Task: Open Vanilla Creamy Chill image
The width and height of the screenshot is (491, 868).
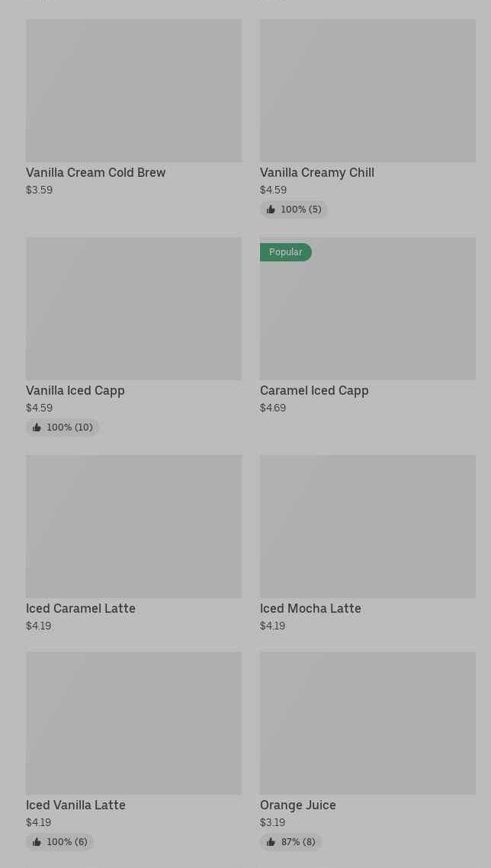Action: (x=367, y=91)
